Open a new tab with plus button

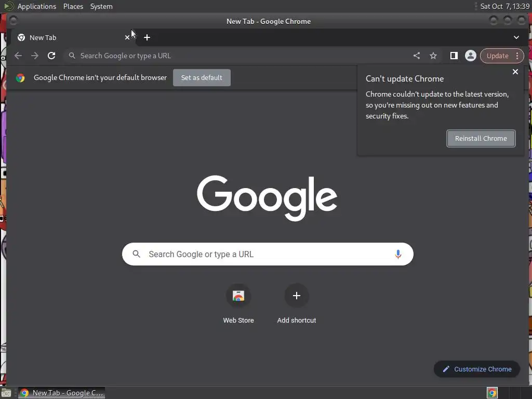(x=147, y=37)
